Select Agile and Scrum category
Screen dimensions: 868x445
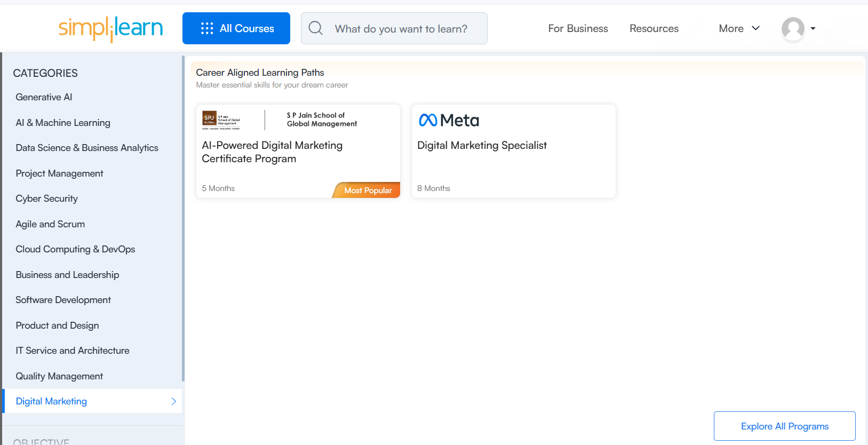pos(50,224)
